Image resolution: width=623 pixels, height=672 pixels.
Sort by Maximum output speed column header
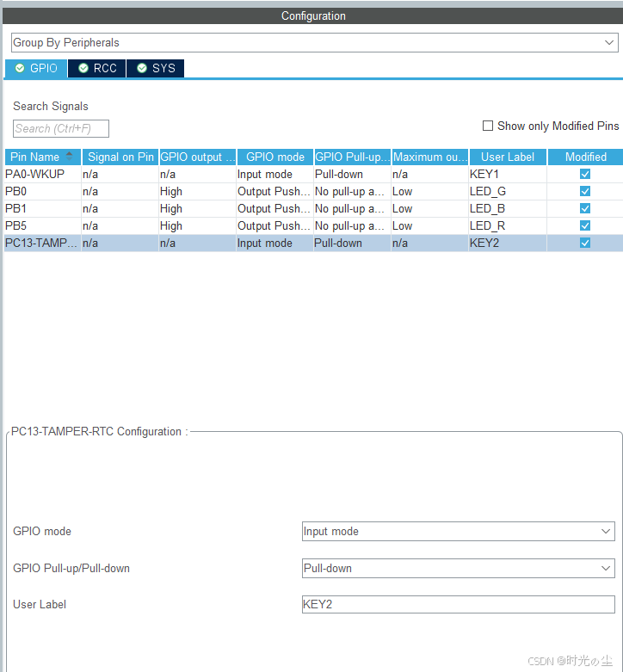click(x=430, y=157)
